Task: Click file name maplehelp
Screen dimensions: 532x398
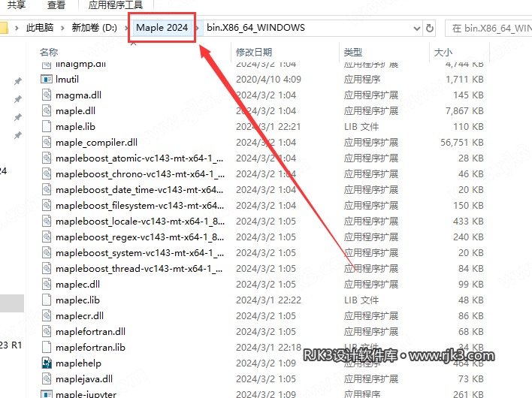Action: pyautogui.click(x=78, y=363)
